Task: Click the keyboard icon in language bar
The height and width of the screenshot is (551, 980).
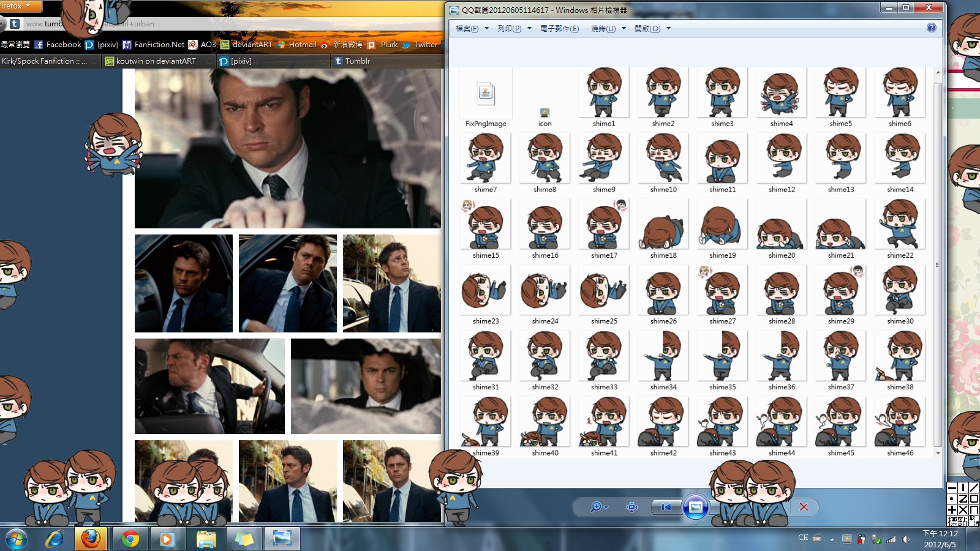Action: point(817,538)
